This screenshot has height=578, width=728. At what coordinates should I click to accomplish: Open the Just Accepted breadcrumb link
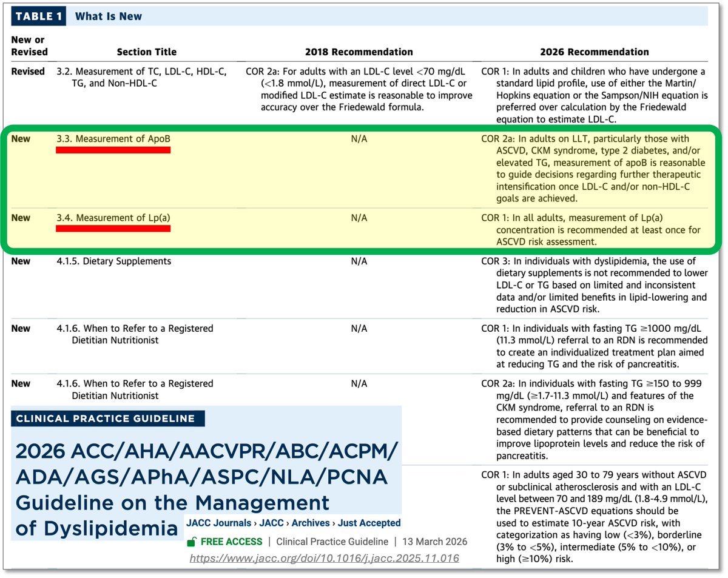click(369, 523)
